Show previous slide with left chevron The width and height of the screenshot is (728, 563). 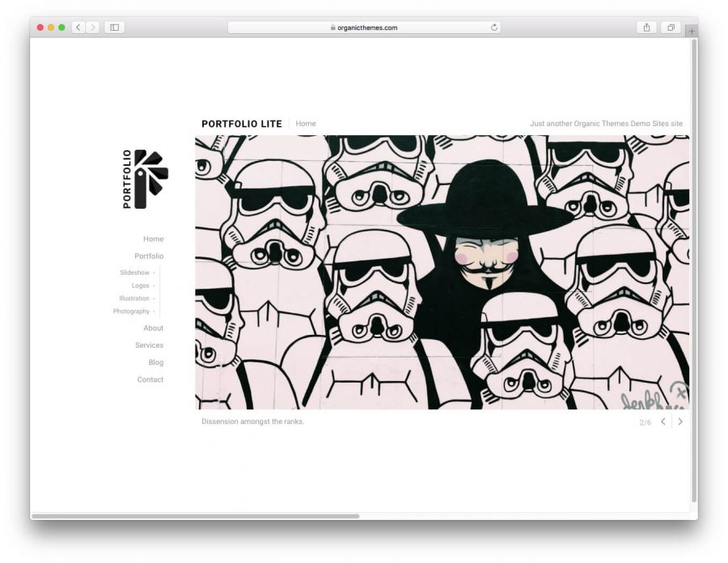(663, 421)
